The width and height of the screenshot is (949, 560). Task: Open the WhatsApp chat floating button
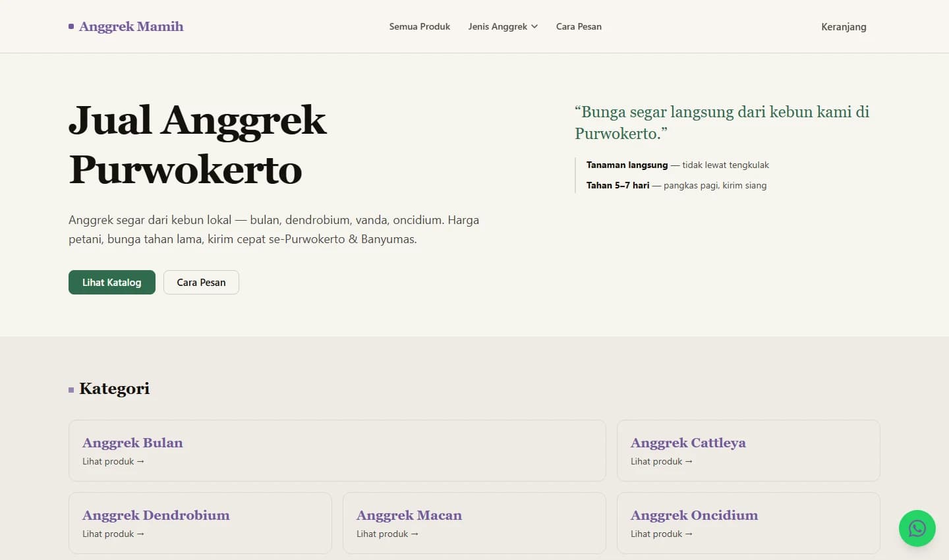pos(917,528)
